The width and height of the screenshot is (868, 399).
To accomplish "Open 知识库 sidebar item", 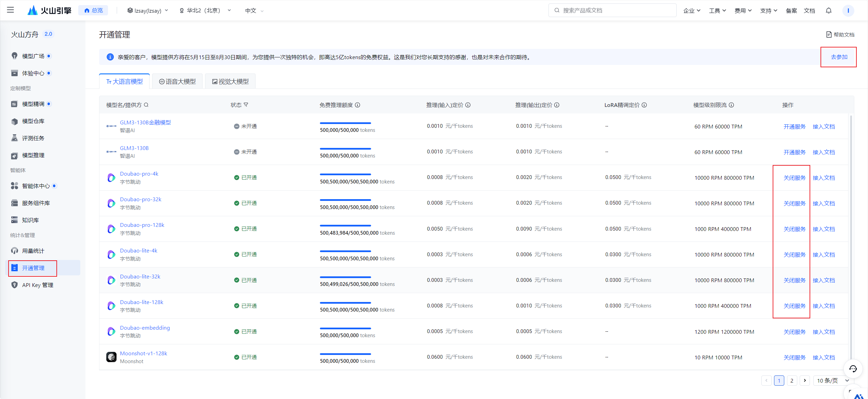I will tap(30, 220).
